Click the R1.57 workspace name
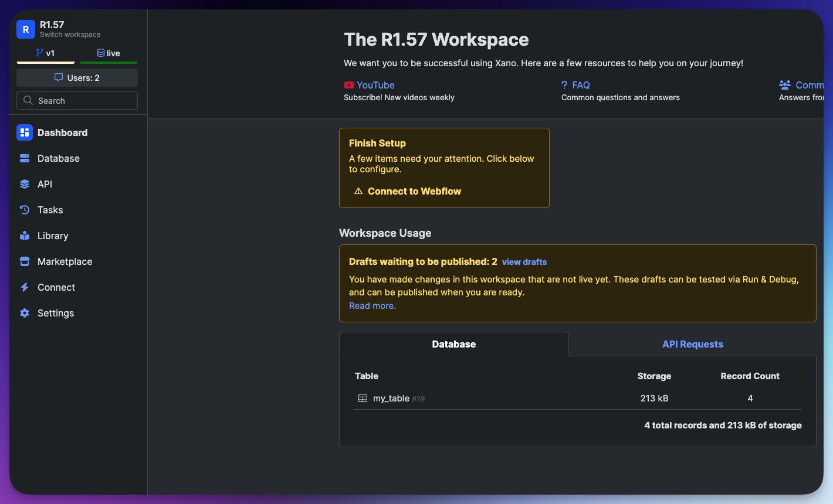This screenshot has width=833, height=504. [52, 25]
